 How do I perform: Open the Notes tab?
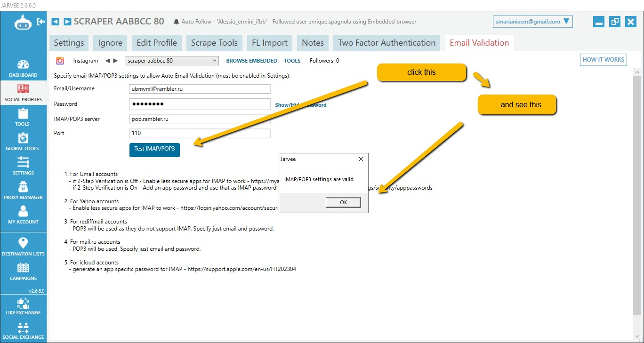313,43
